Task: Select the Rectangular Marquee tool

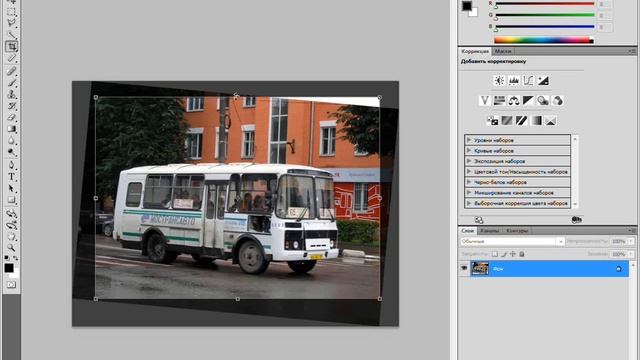Action: pos(11,11)
